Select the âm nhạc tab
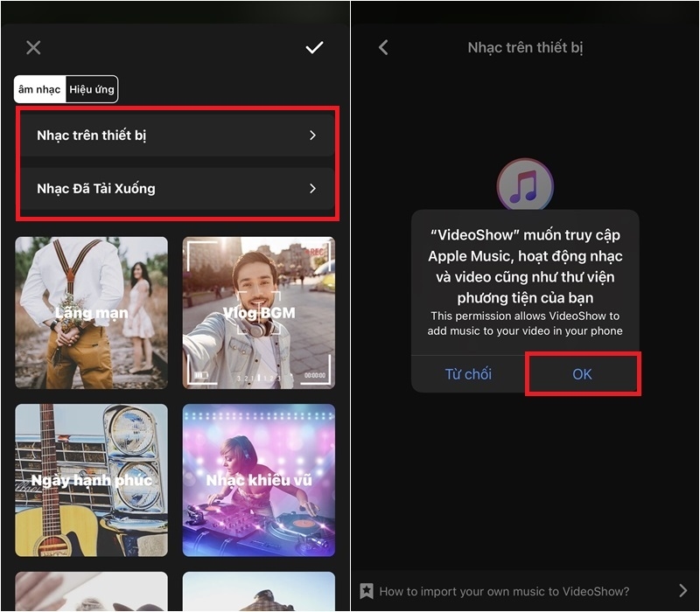This screenshot has height=612, width=700. (38, 89)
